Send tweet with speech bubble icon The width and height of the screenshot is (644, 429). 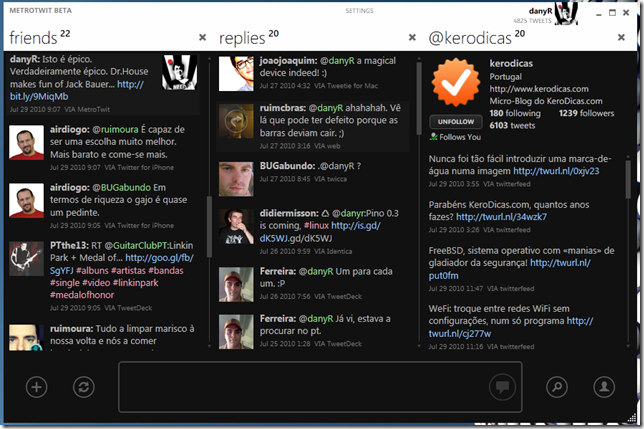[x=502, y=387]
